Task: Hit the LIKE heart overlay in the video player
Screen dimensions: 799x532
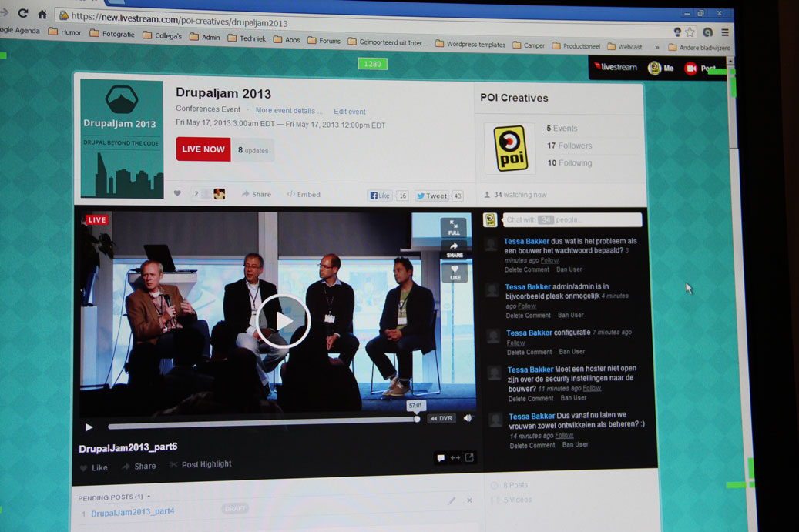Action: 455,273
